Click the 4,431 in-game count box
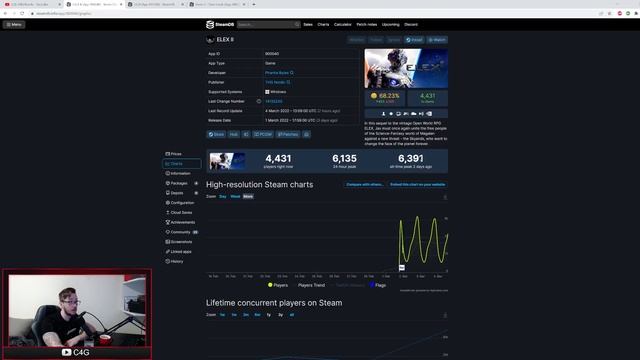The height and width of the screenshot is (360, 640). pyautogui.click(x=427, y=98)
